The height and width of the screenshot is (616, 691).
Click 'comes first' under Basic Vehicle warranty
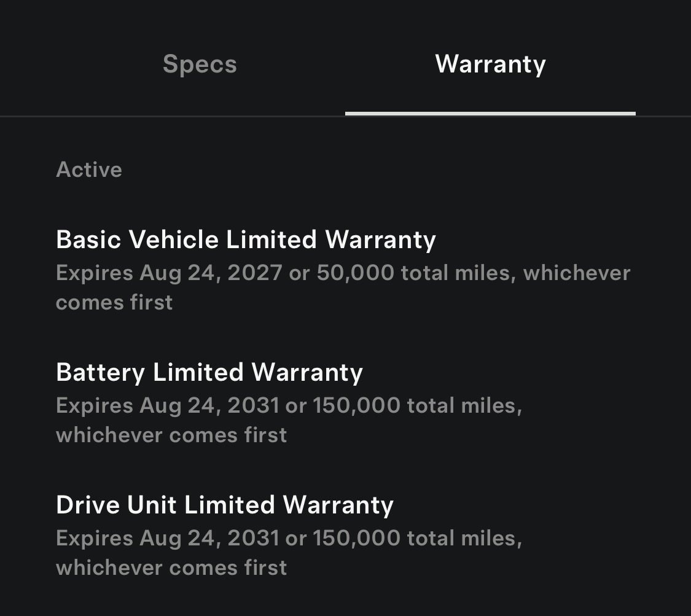click(114, 302)
